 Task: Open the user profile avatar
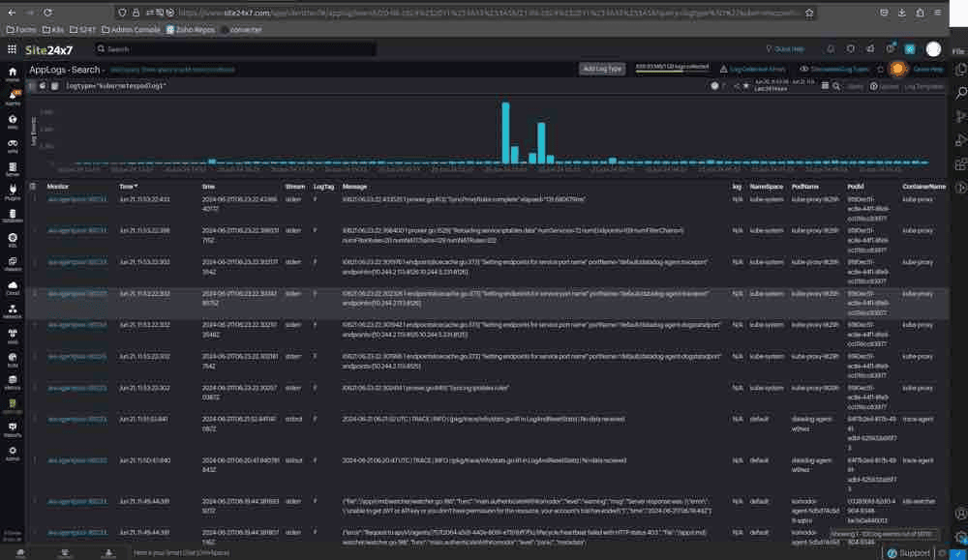933,49
